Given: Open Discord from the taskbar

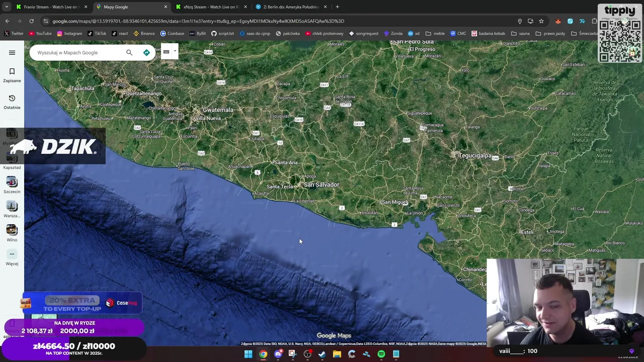Looking at the screenshot, I should tap(278, 354).
